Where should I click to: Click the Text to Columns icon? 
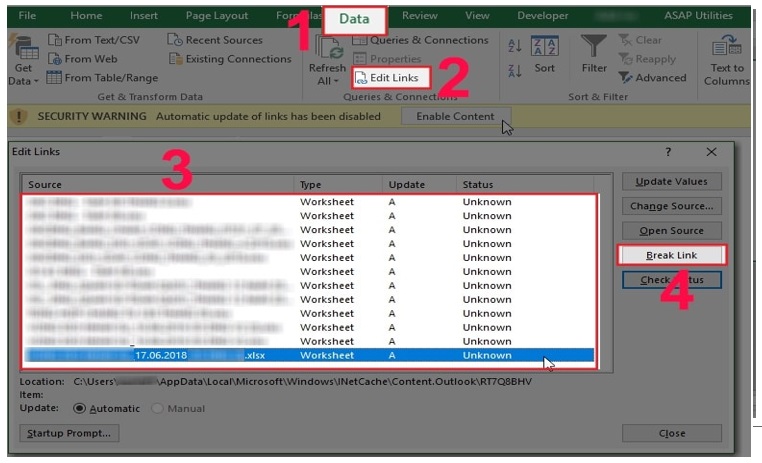tap(726, 49)
